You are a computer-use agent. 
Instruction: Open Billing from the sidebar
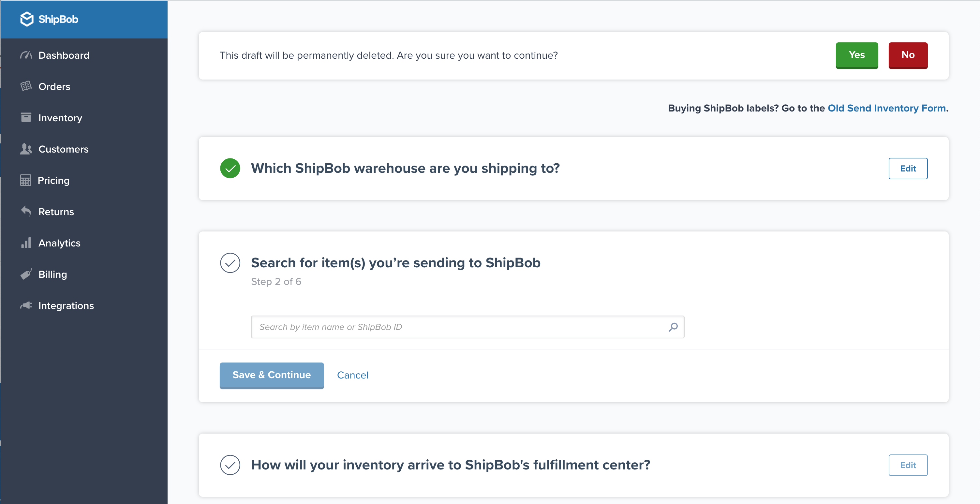52,274
